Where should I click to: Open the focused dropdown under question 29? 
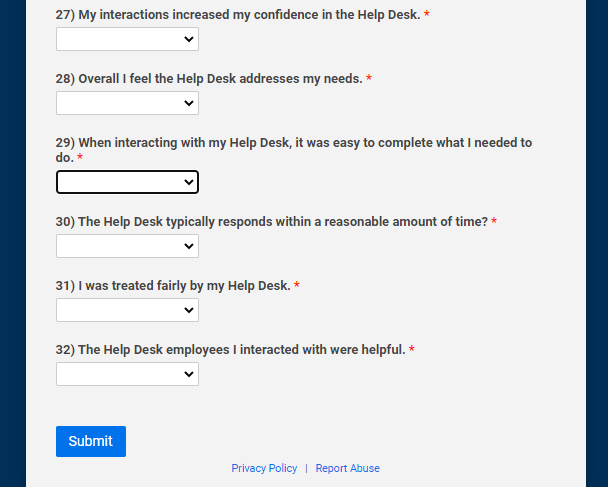(x=127, y=182)
